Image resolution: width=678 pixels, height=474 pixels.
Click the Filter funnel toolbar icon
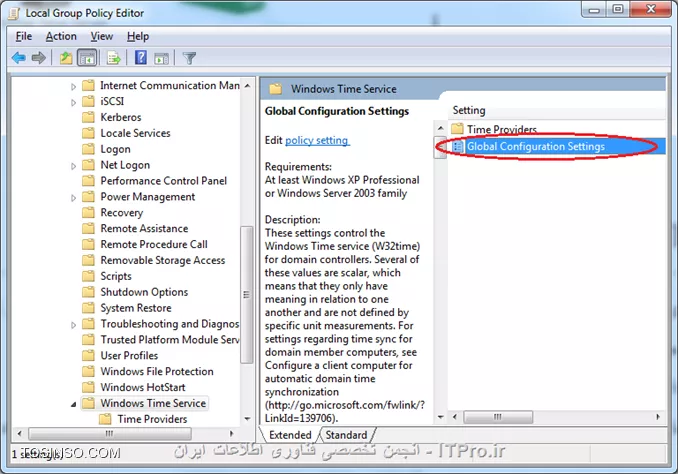(189, 58)
